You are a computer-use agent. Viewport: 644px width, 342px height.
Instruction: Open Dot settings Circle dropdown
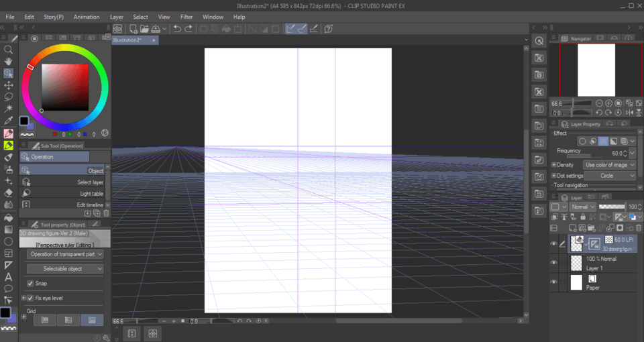(610, 176)
